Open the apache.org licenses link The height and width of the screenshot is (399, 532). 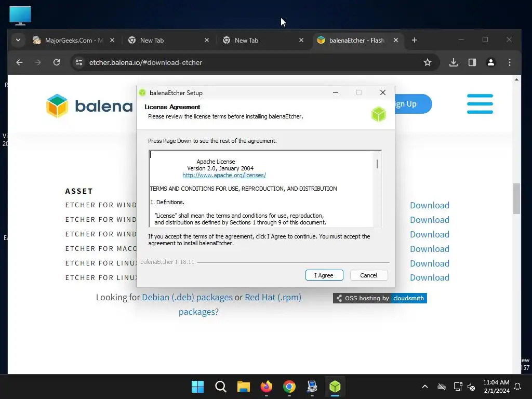pyautogui.click(x=224, y=175)
